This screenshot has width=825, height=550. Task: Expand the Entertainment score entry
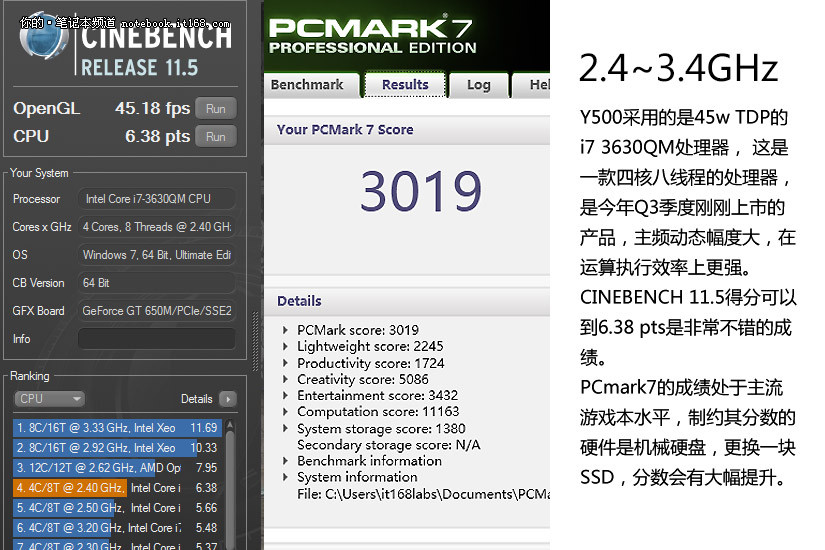pos(285,395)
